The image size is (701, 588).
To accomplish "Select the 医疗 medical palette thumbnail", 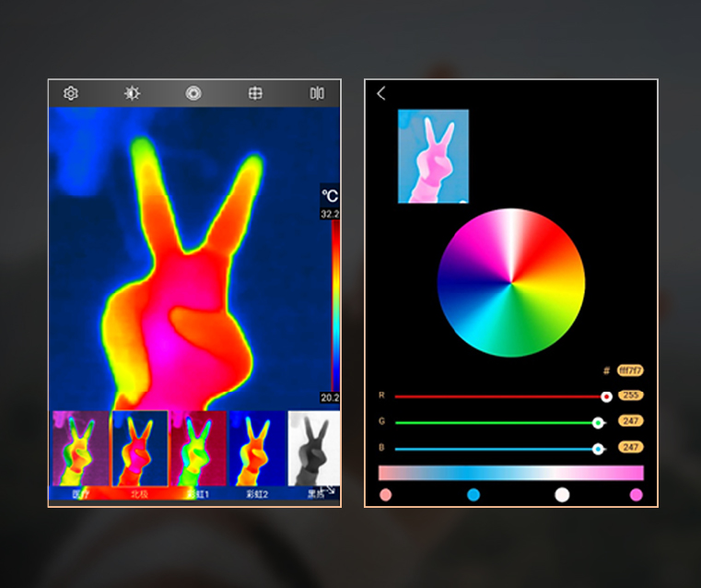I will 81,449.
